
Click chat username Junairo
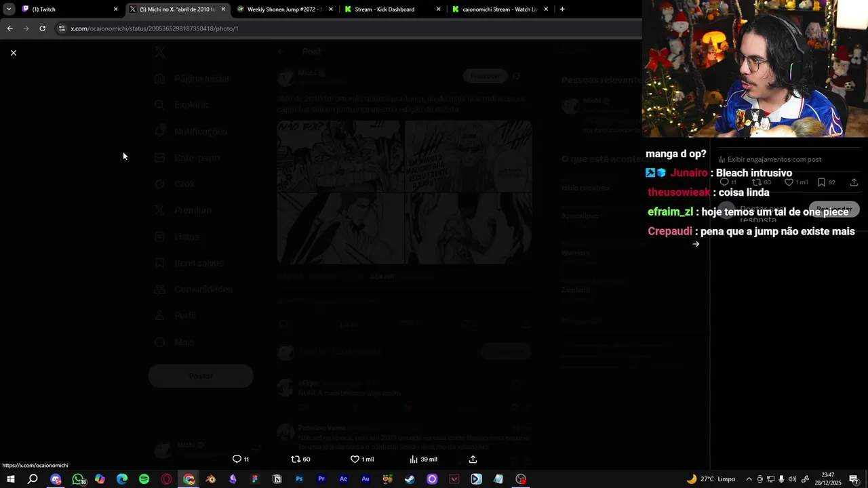689,173
